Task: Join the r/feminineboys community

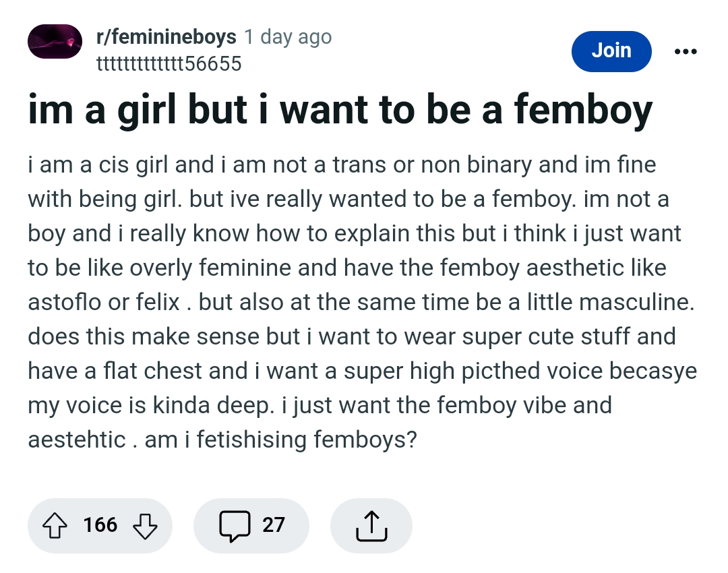Action: pyautogui.click(x=611, y=51)
